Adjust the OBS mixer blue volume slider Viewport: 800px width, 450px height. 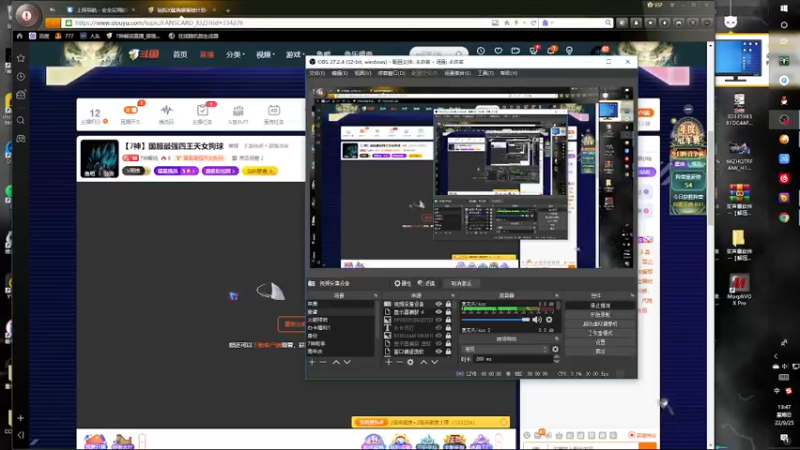[x=496, y=320]
